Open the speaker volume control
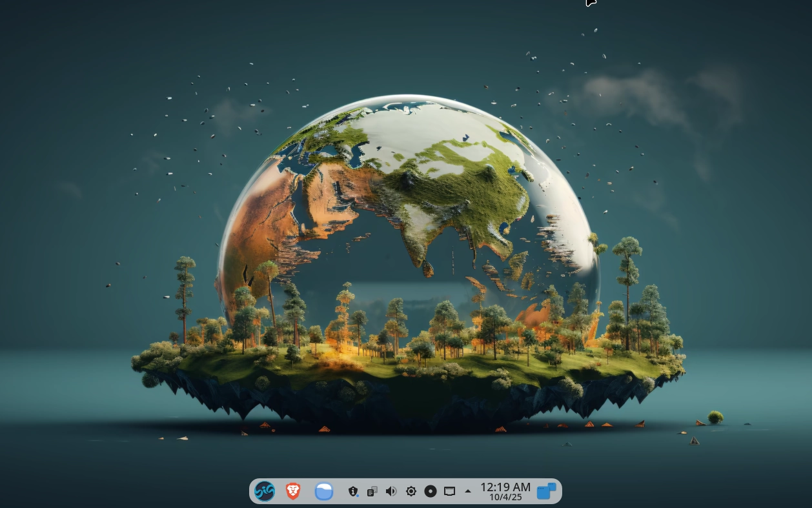The height and width of the screenshot is (508, 812). point(391,491)
